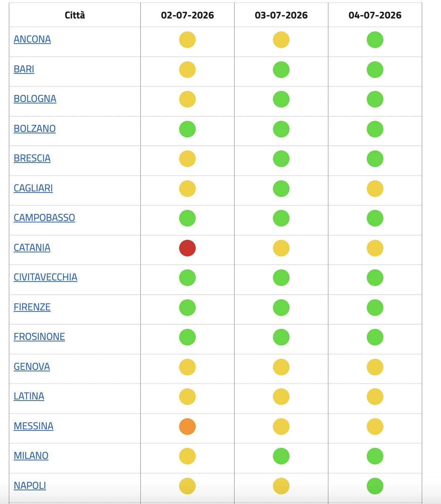Click Bari's yellow dot for 02-07-2026

(x=187, y=69)
